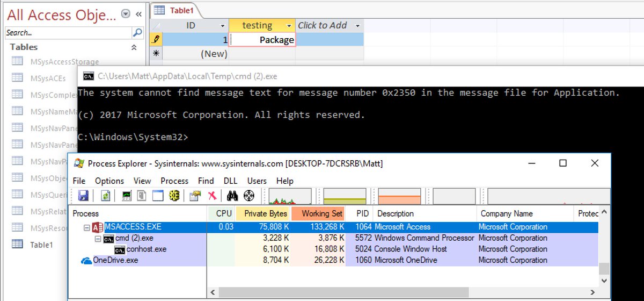Click the binoculars Find Handle icon
Screen dimensions: 644x301
pyautogui.click(x=232, y=196)
